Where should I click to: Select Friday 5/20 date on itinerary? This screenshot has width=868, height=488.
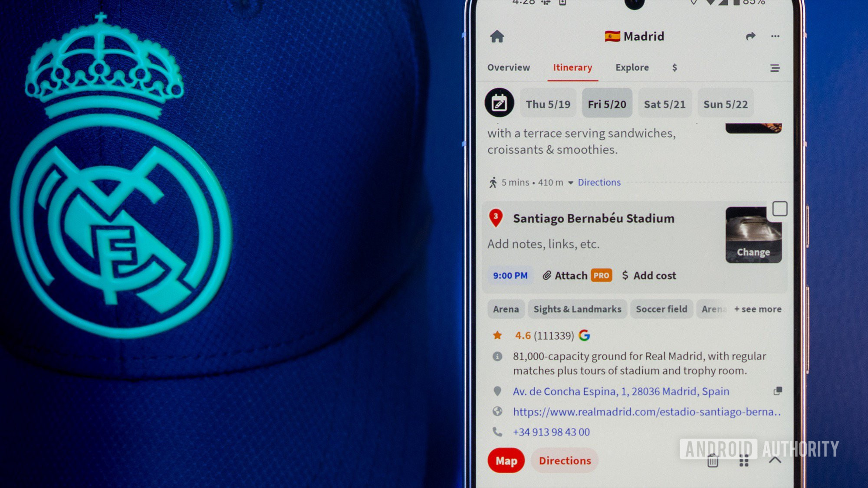click(x=608, y=104)
